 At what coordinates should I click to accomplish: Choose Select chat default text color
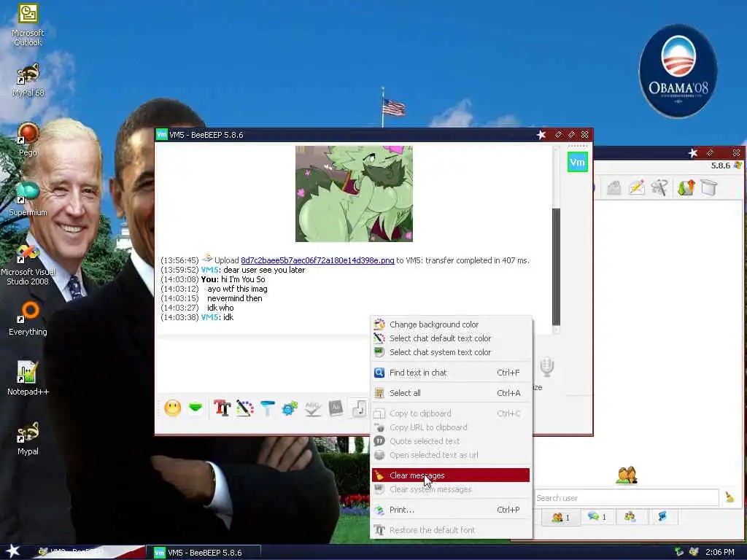point(451,338)
